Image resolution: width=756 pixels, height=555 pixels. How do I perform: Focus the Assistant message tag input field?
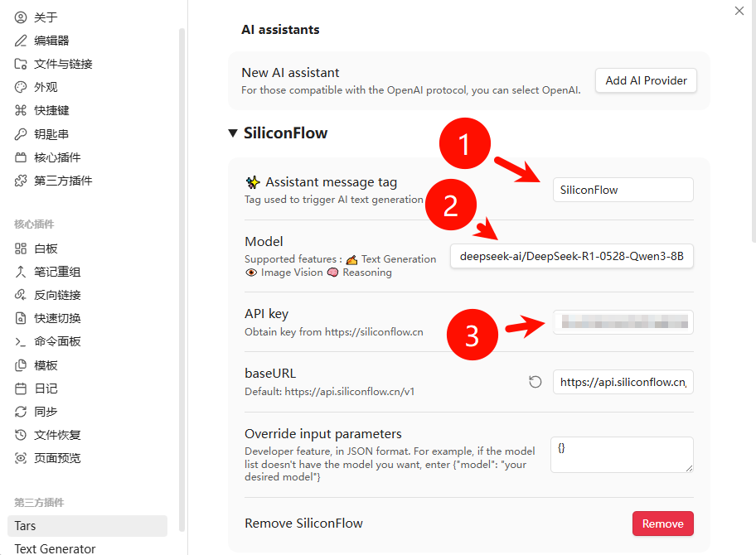tap(623, 190)
